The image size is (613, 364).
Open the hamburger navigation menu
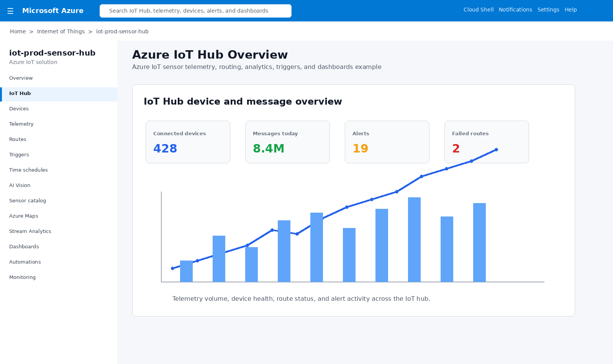tap(10, 11)
